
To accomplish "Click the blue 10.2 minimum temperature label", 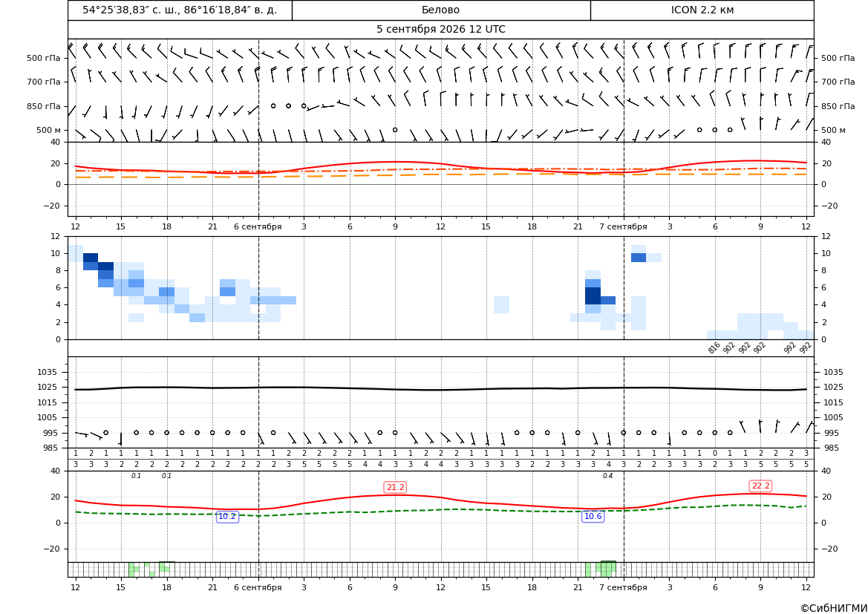I will coord(227,517).
